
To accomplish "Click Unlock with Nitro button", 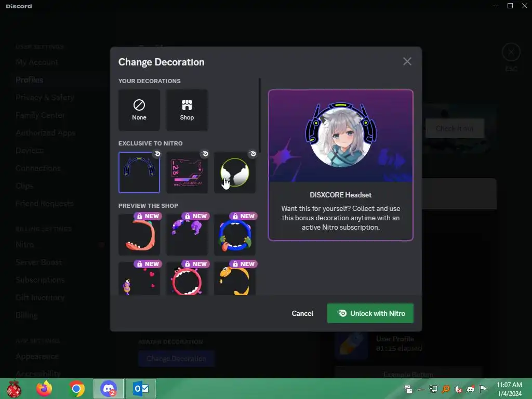I will [370, 313].
